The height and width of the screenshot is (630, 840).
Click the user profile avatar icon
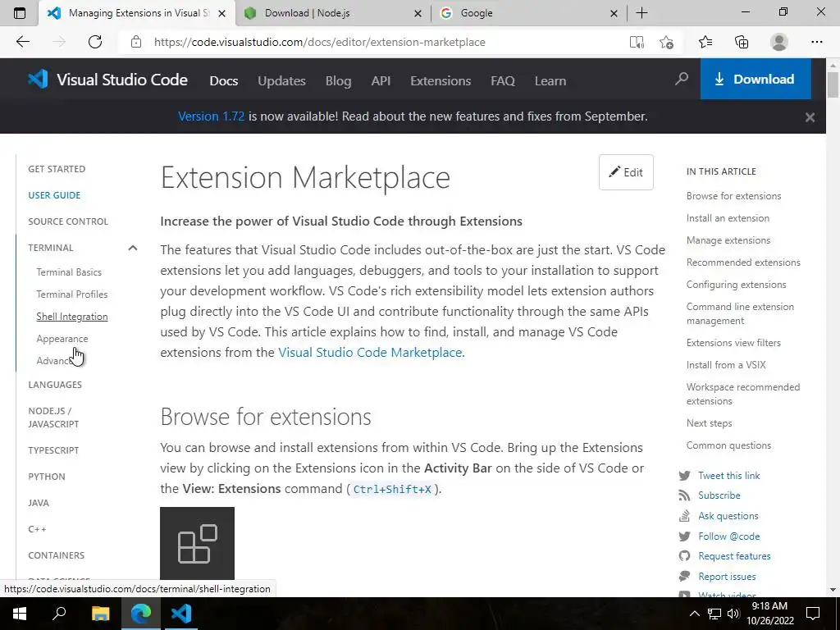pyautogui.click(x=779, y=42)
